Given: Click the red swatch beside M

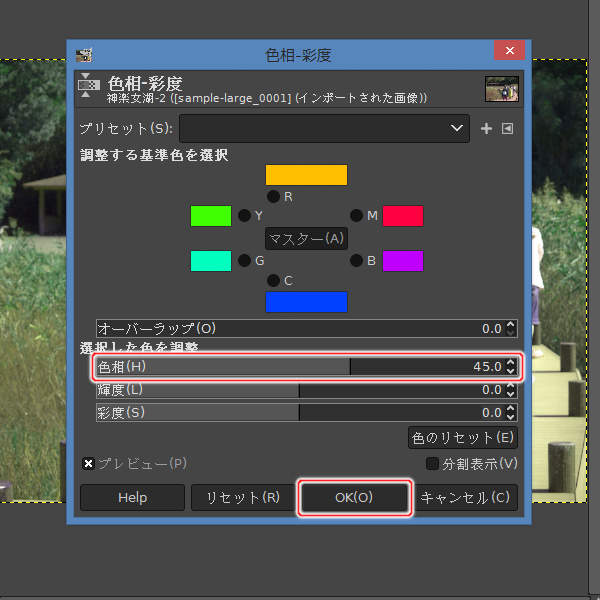Looking at the screenshot, I should click(403, 216).
